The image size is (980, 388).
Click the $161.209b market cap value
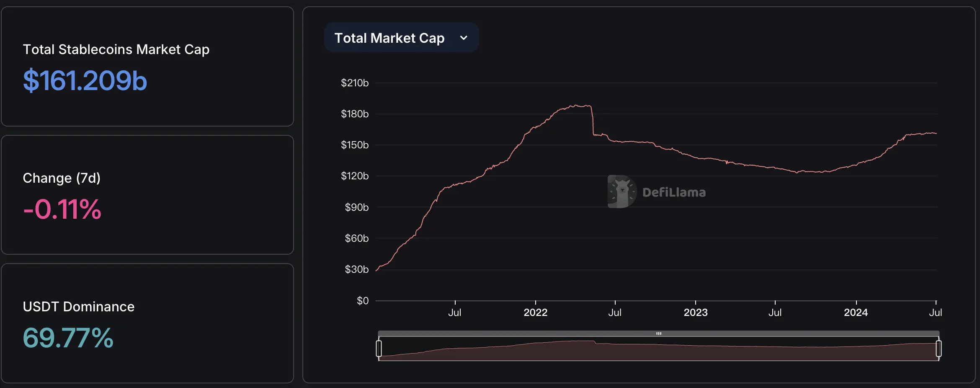[85, 80]
